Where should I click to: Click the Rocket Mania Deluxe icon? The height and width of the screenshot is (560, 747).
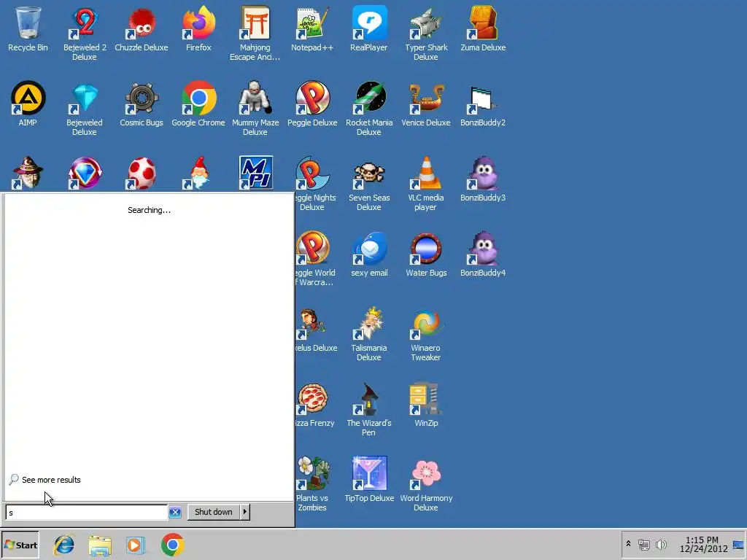[x=368, y=109]
